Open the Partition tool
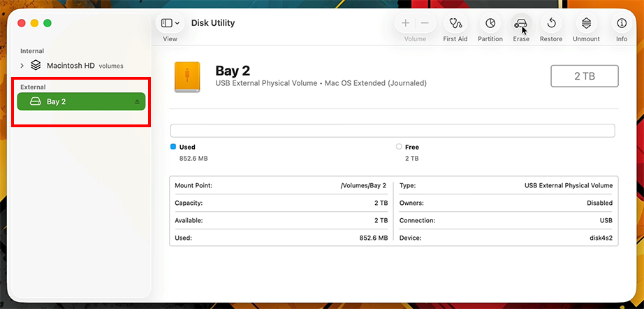 click(x=490, y=24)
